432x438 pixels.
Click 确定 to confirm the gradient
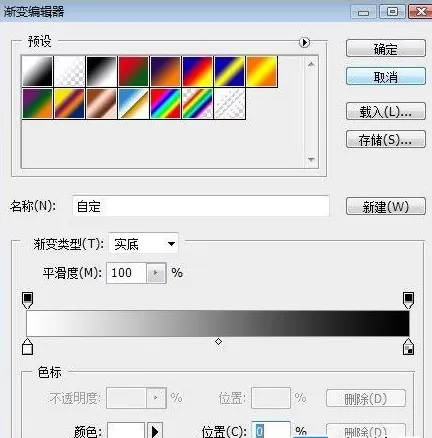[x=386, y=49]
